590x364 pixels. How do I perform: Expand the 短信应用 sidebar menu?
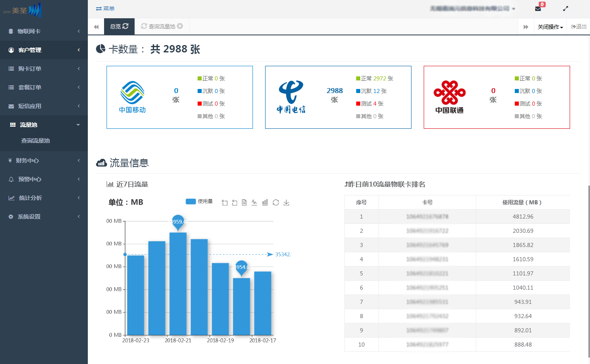44,106
